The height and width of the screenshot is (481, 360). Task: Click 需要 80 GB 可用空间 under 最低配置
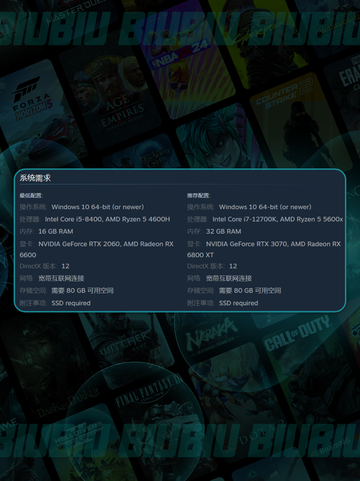(x=82, y=291)
